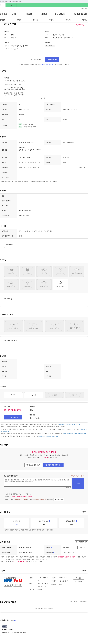Jump to the 복리후생 section tab
Screen dimensions: 88x644
point(52,20)
